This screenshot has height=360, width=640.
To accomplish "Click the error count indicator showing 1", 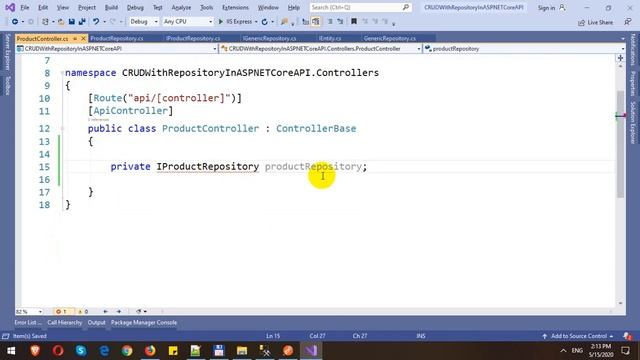I will (x=62, y=311).
